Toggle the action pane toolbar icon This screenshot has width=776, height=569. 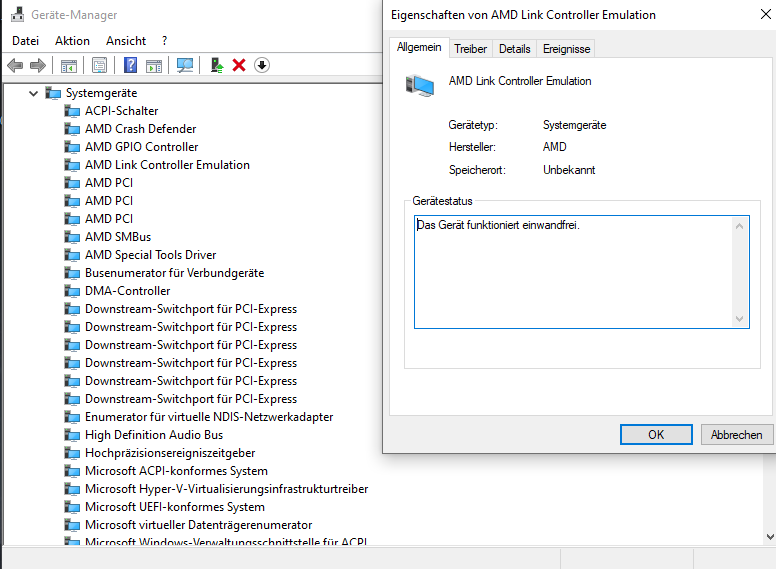154,65
